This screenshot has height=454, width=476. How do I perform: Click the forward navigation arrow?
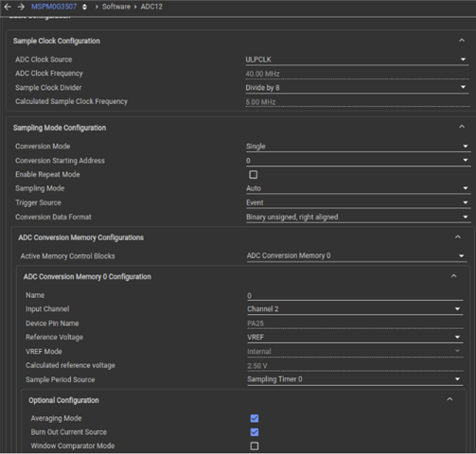[21, 7]
